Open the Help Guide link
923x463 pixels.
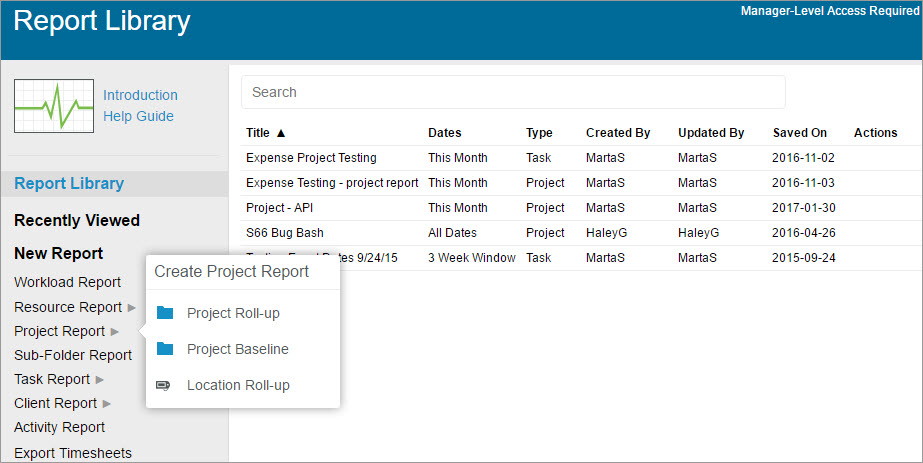(138, 116)
